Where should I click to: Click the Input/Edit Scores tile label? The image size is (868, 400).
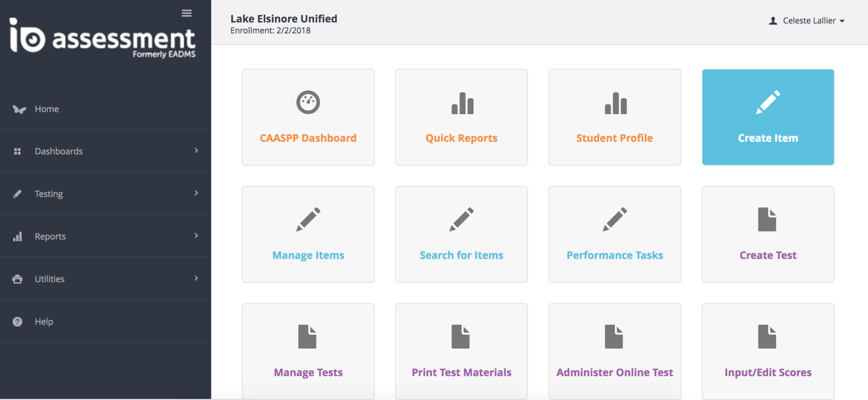[x=768, y=372]
